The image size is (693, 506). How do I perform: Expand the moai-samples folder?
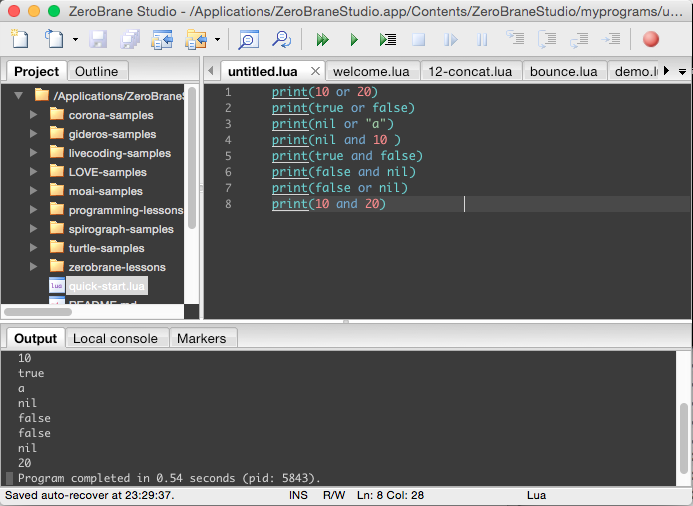point(33,191)
